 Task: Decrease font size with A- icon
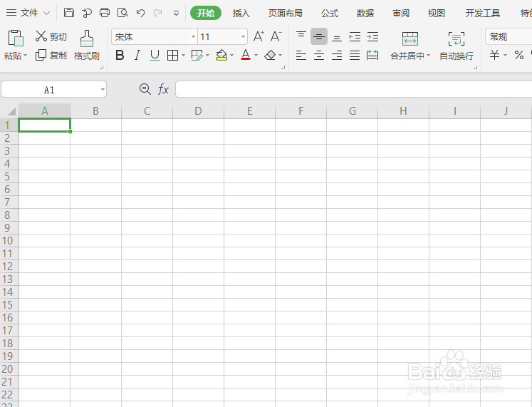coord(276,36)
